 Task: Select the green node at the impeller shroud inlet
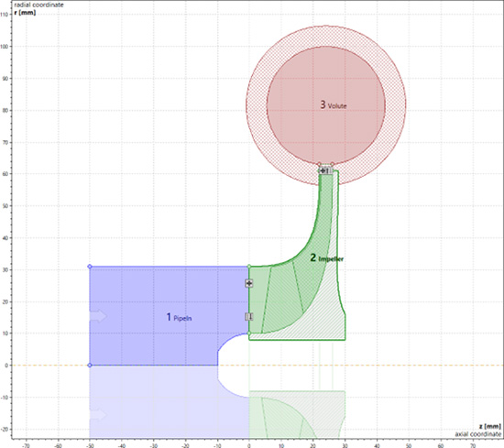tap(248, 267)
